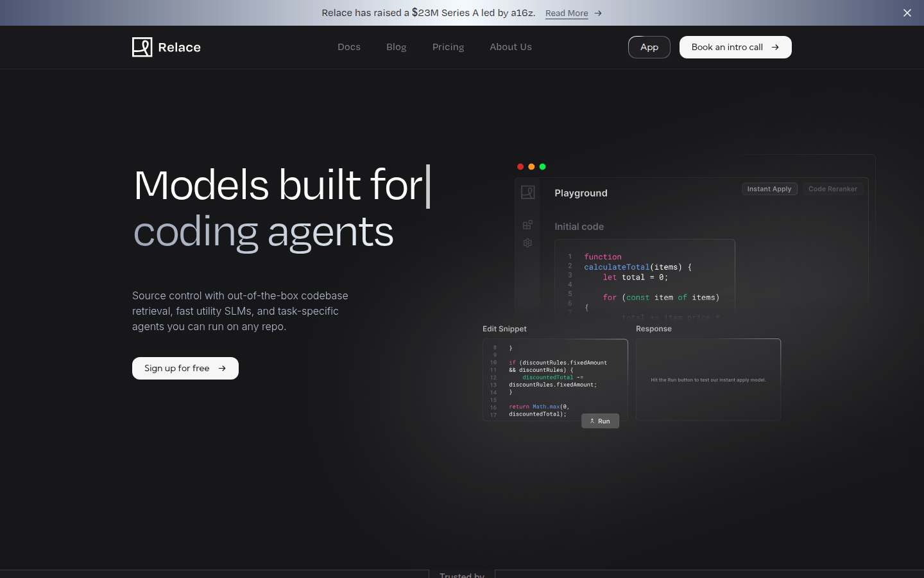
Task: Switch to the Code Reranker tab
Action: click(832, 189)
